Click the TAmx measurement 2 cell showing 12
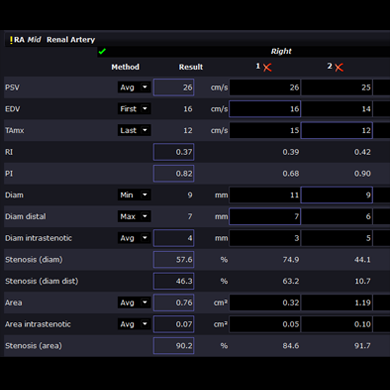This screenshot has width=390, height=390. tap(337, 130)
